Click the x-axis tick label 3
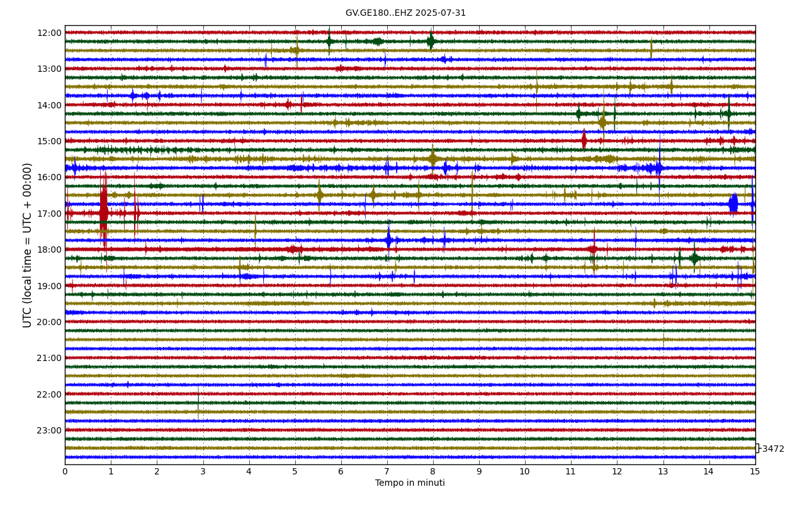 point(203,471)
